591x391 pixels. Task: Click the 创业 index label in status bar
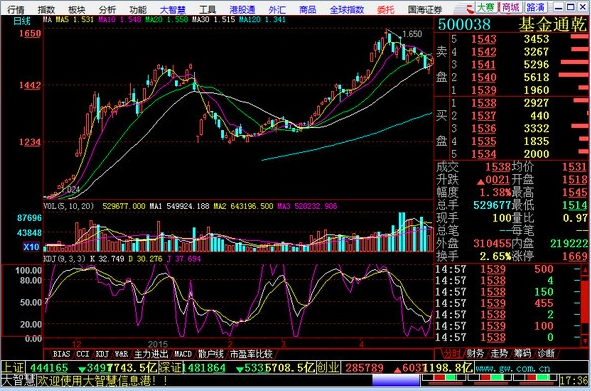click(x=328, y=368)
